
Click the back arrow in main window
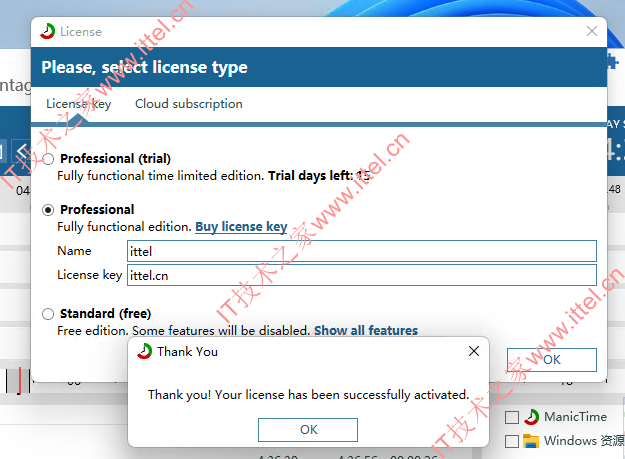(x=22, y=151)
